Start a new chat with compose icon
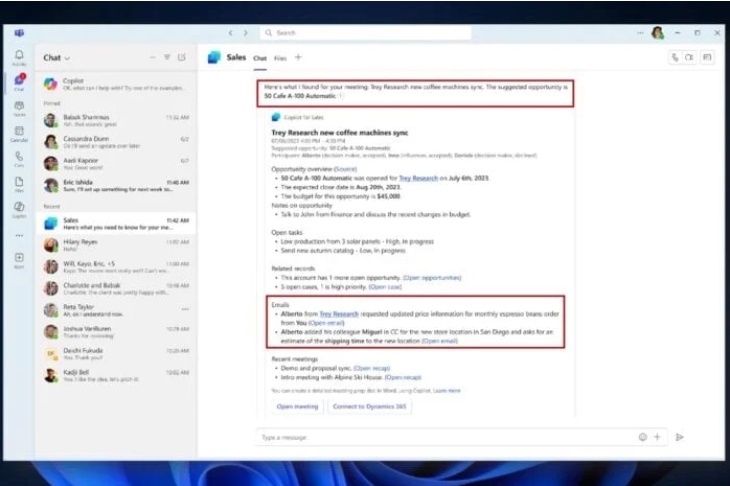Image resolution: width=730 pixels, height=486 pixels. (182, 57)
